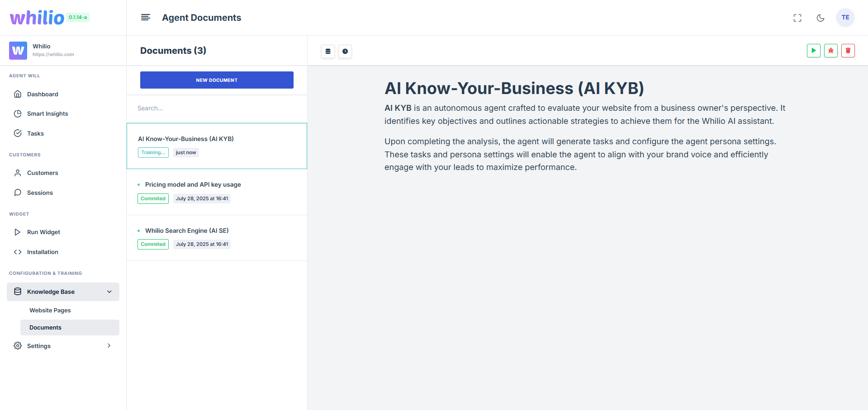Focus the documents Search field
Screen dimensions: 868x410
217,108
